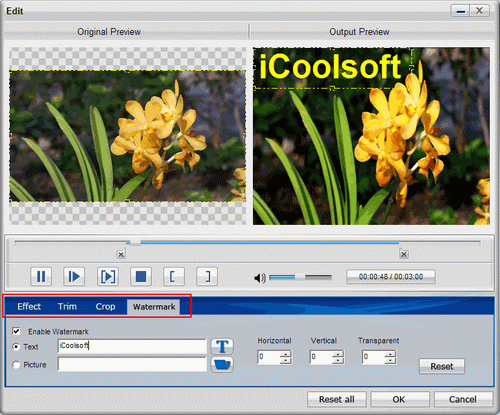500x415 pixels.
Task: Stop the video with the stop button
Action: click(141, 276)
